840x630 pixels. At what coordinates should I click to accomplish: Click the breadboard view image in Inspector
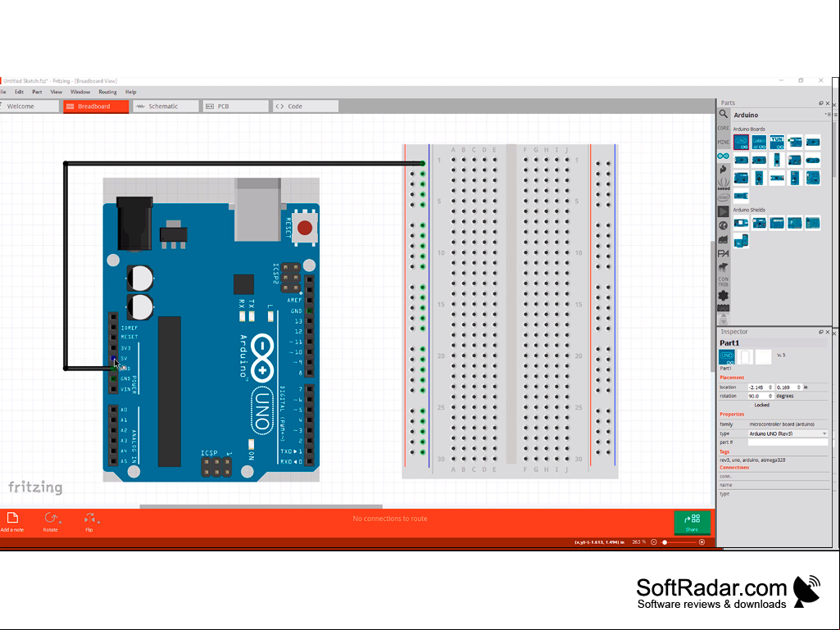tap(727, 356)
